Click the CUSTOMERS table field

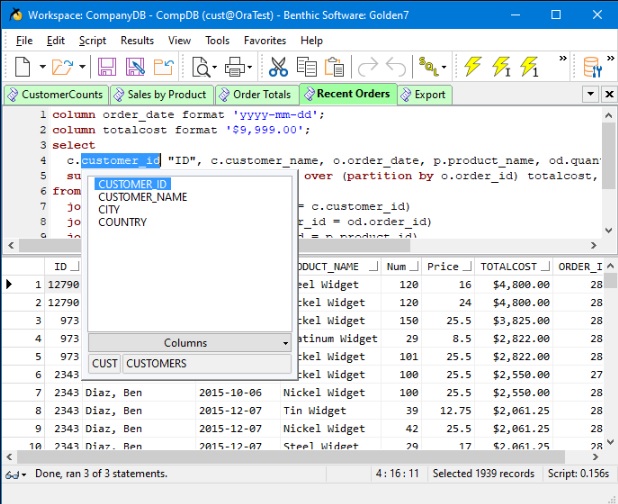207,363
